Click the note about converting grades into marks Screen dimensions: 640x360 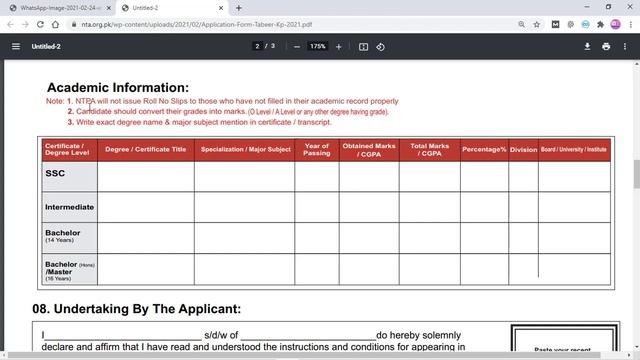[228, 111]
